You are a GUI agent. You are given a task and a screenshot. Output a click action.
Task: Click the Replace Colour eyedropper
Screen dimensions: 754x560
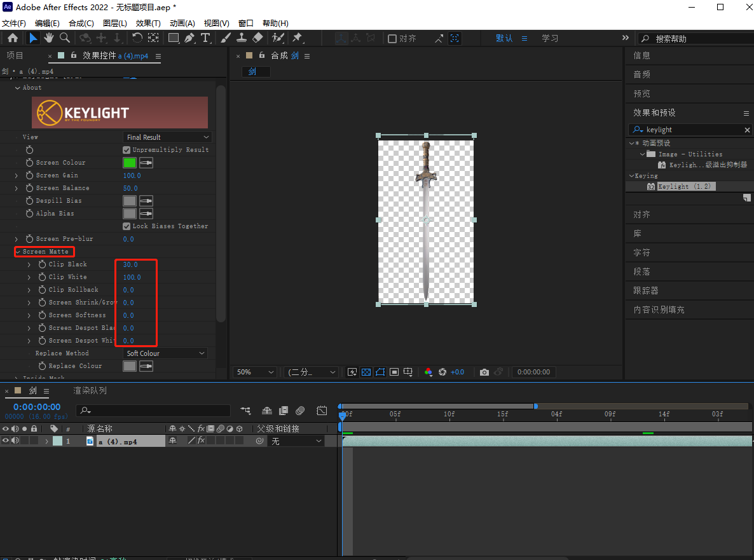(x=146, y=366)
